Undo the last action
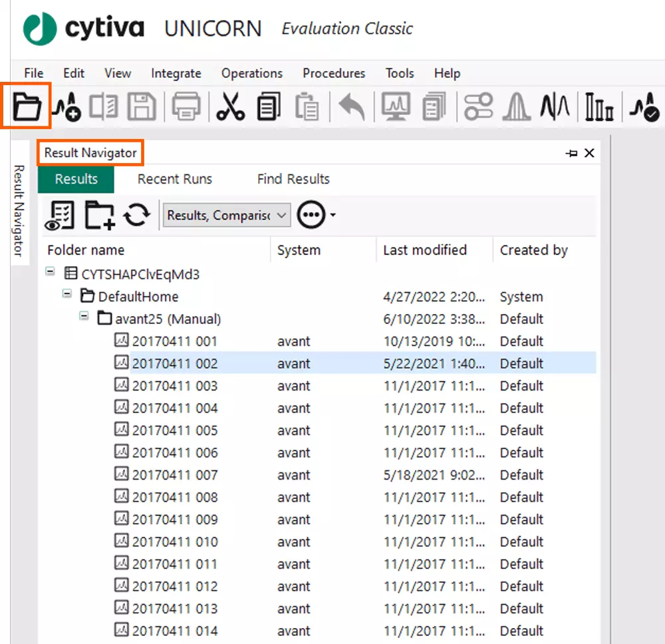 [x=349, y=106]
